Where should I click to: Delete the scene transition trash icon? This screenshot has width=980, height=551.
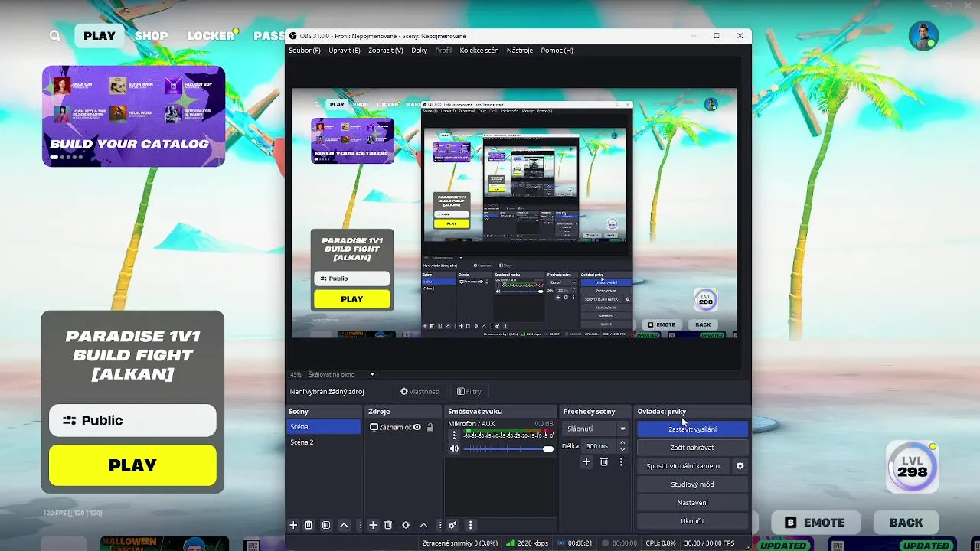coord(604,461)
